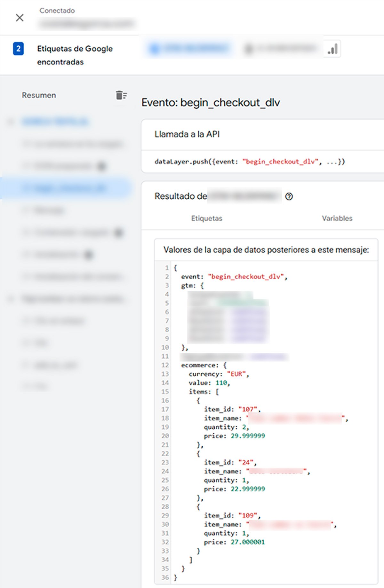Select the blue highlighted Google tag chip
Viewport: 384px width, 588px height.
point(189,49)
